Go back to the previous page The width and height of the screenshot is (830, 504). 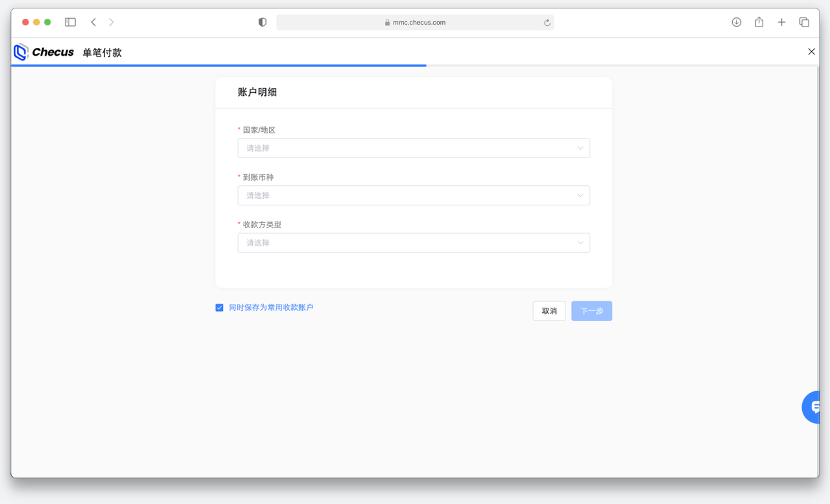[93, 22]
